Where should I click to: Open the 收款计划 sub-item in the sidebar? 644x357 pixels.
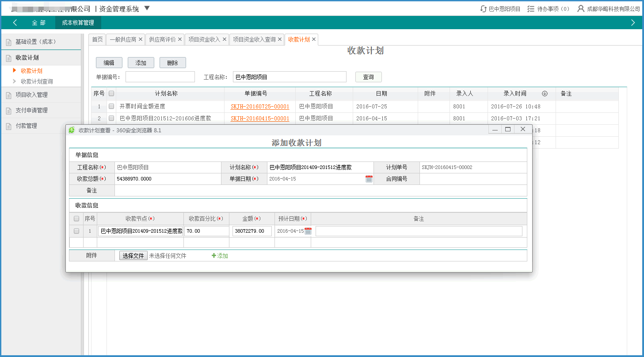click(31, 71)
